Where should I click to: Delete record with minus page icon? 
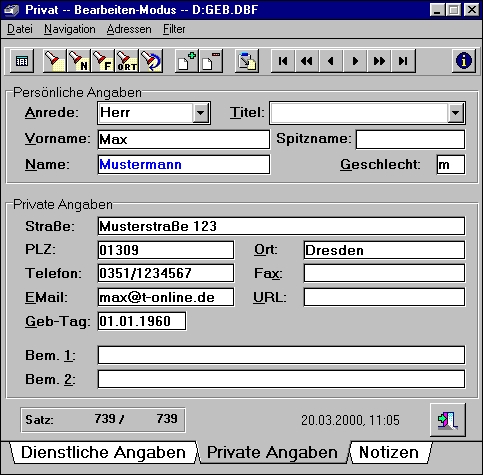tap(211, 61)
